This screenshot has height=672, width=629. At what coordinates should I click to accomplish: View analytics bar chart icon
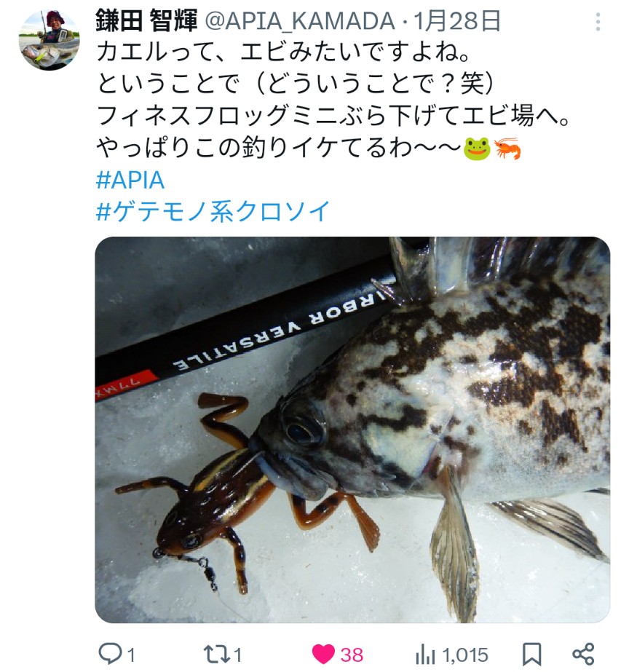[425, 655]
